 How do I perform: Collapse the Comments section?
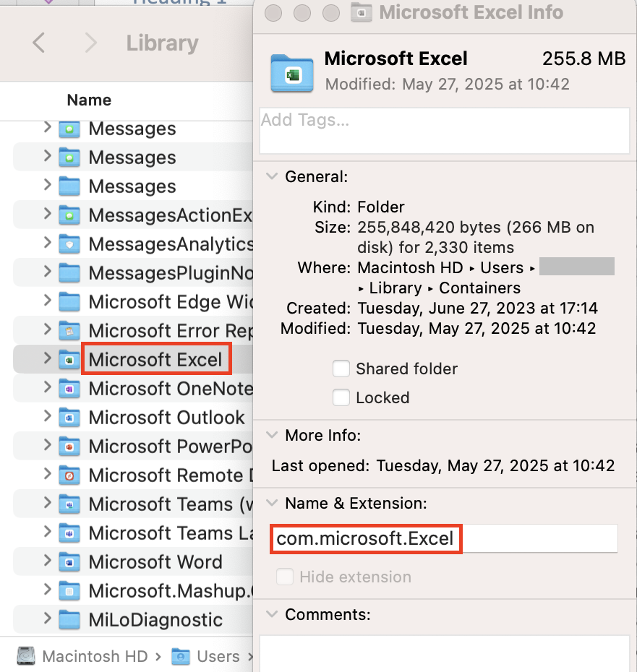[x=272, y=613]
